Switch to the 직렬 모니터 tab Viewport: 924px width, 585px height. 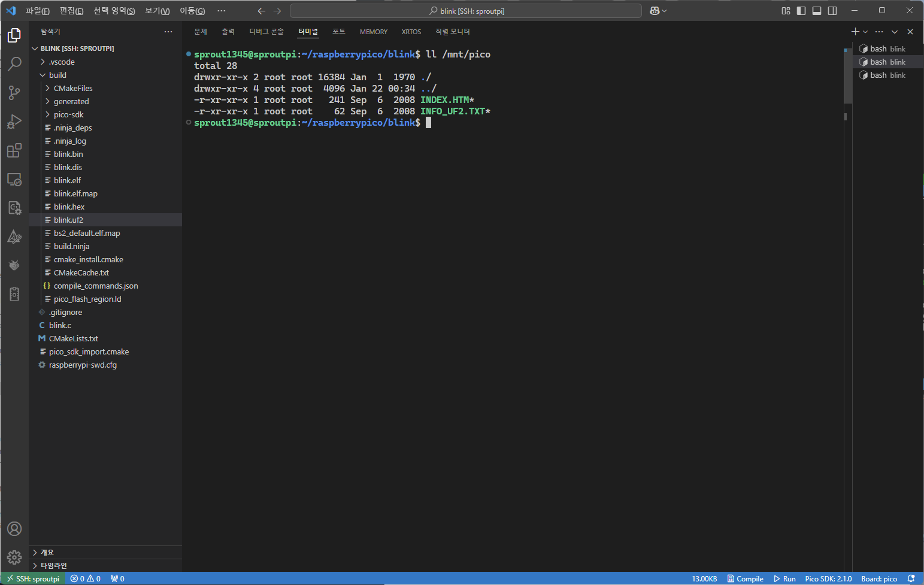453,32
